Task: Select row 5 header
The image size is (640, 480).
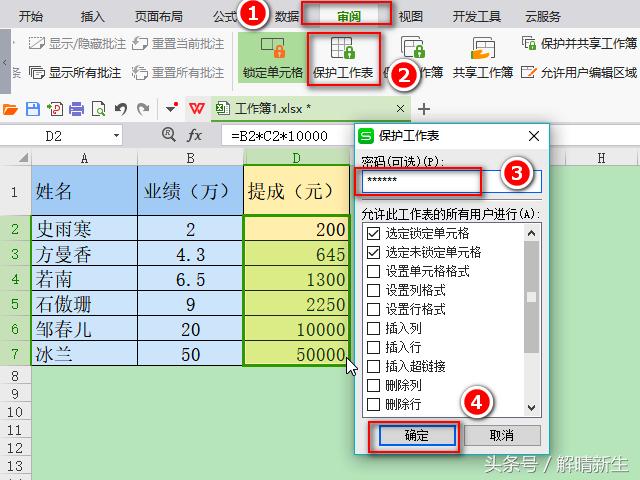Action: (15, 304)
